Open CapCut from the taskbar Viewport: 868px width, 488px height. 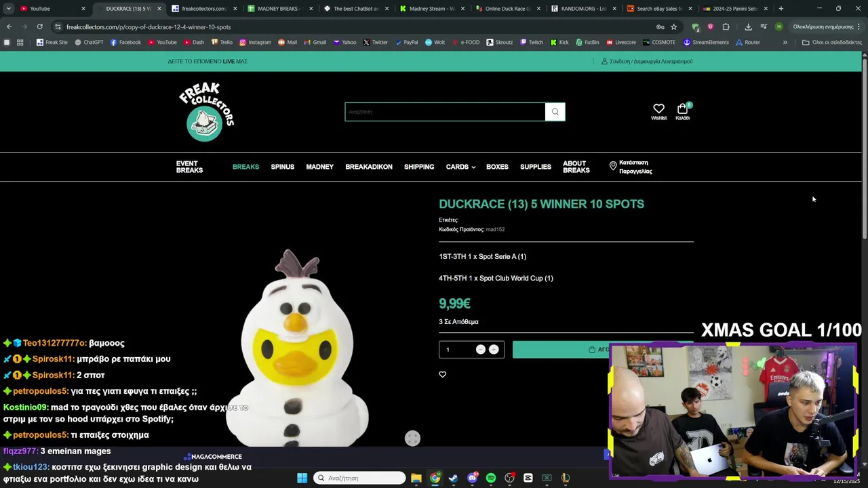click(528, 478)
